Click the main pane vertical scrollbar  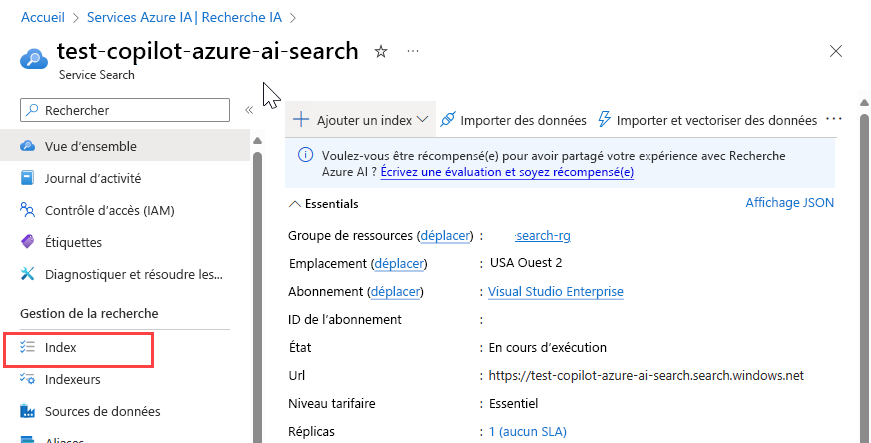click(x=864, y=278)
